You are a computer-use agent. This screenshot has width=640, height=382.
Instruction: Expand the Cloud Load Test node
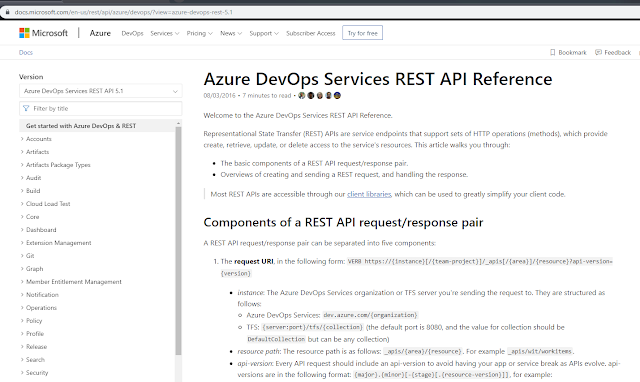pyautogui.click(x=22, y=204)
